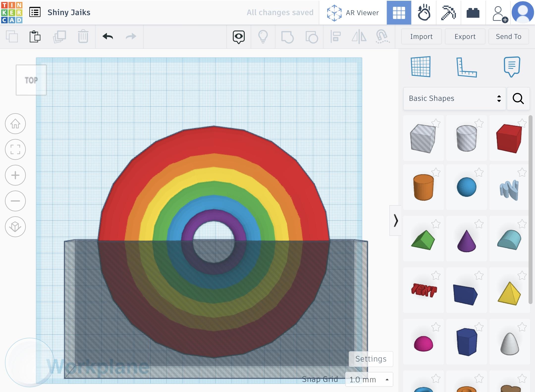The height and width of the screenshot is (392, 535).
Task: Favorite the red Box shape star
Action: (522, 123)
